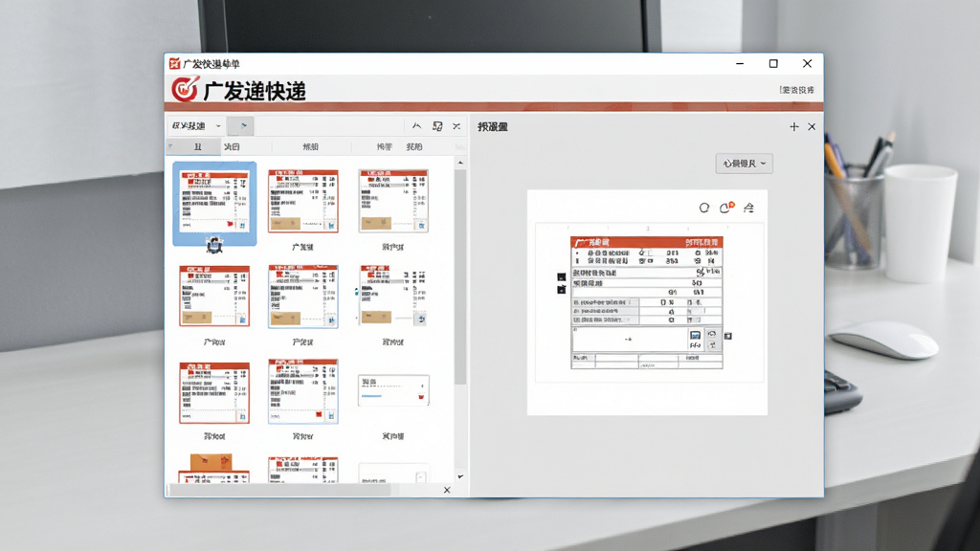Image resolution: width=980 pixels, height=551 pixels.
Task: Select the second column tab next to highlighted one
Action: click(232, 146)
